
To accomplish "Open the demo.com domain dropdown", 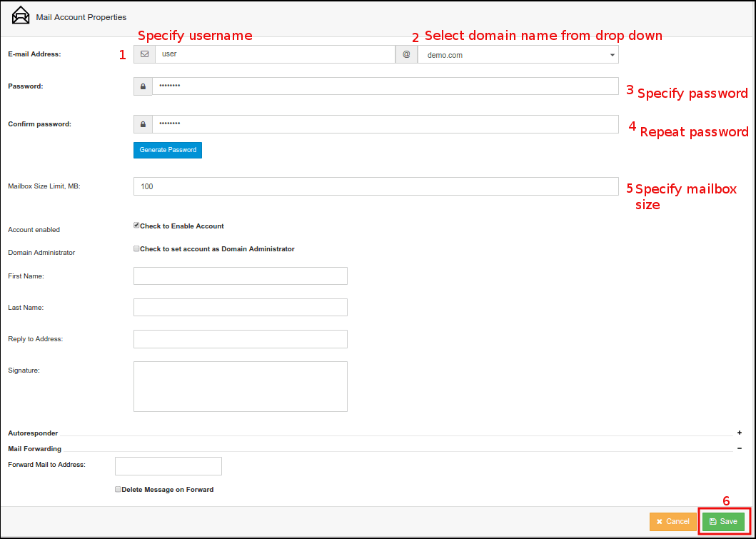I will click(x=518, y=55).
